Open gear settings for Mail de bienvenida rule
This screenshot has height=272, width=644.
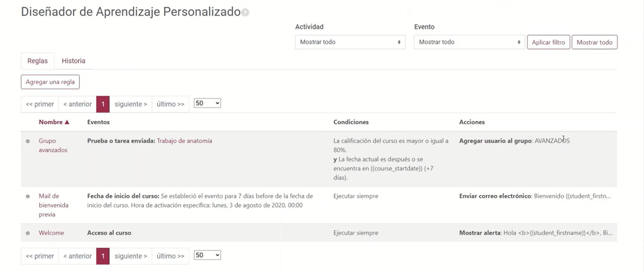28,196
